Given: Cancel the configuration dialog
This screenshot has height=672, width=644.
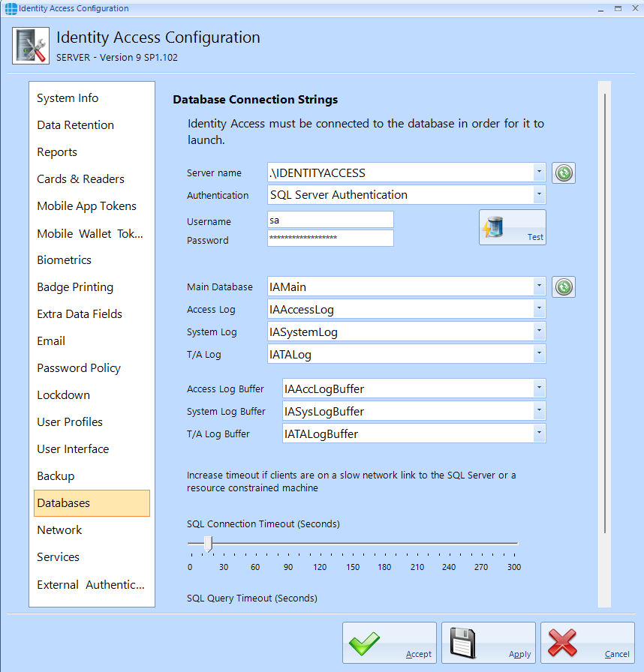Looking at the screenshot, I should click(x=588, y=643).
